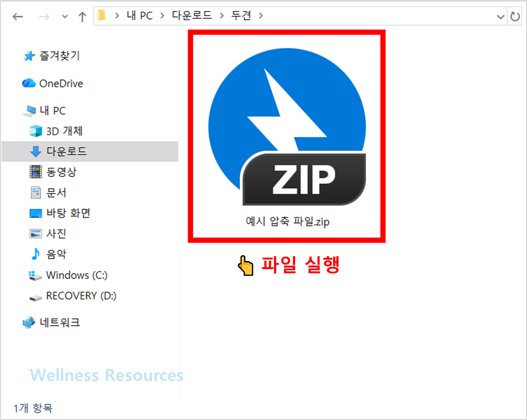Select 내 PC in navigation pane
This screenshot has width=527, height=420.
pyautogui.click(x=53, y=111)
